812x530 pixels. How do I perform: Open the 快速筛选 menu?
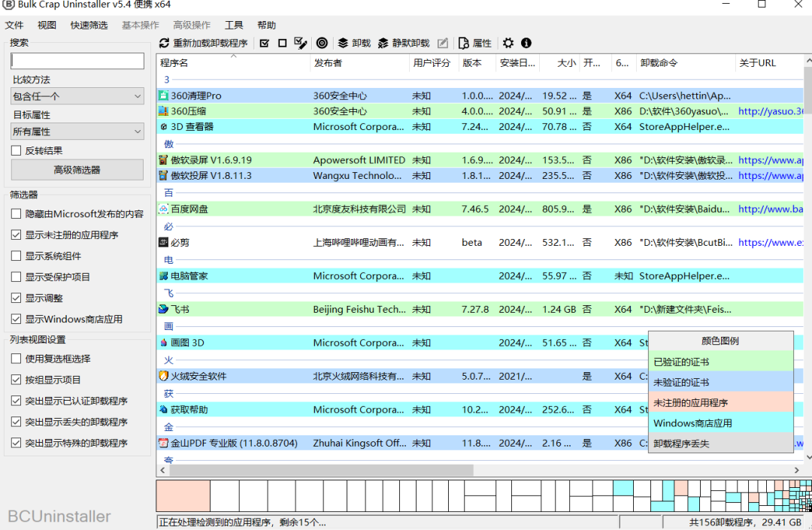pos(89,26)
